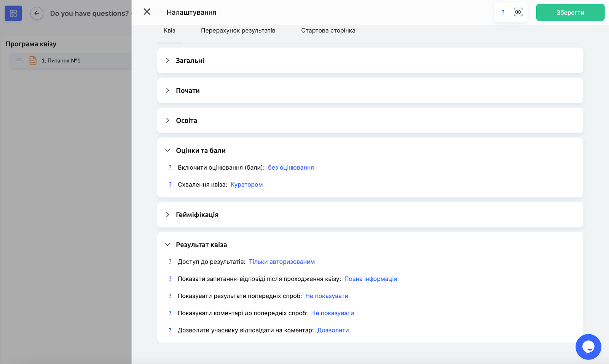Click the back arrow button
The height and width of the screenshot is (364, 609).
(x=37, y=13)
